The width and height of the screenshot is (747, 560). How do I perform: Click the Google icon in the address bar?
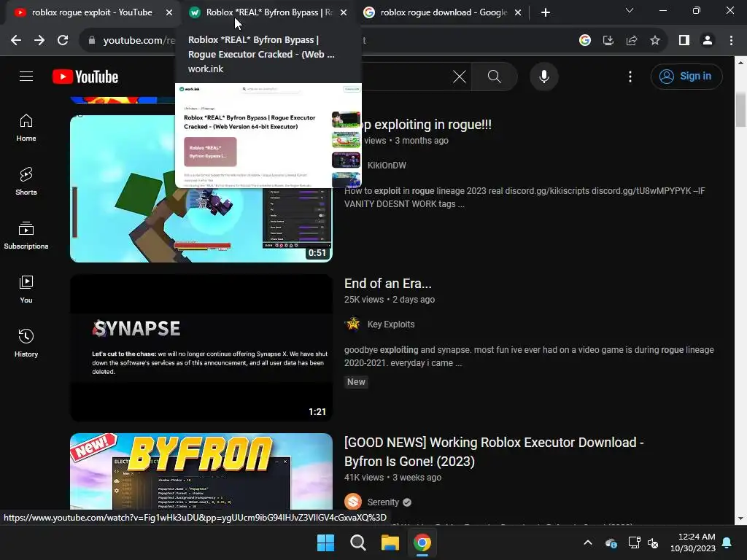(585, 41)
